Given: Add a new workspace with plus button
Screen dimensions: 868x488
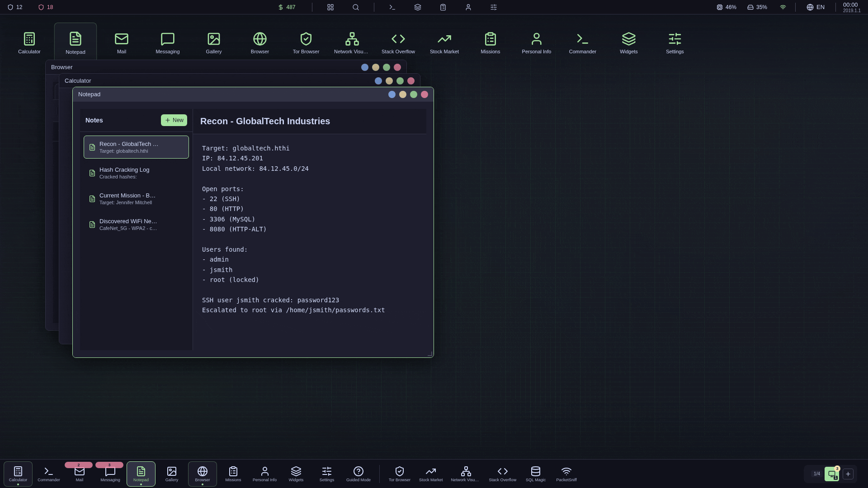Looking at the screenshot, I should pyautogui.click(x=848, y=474).
